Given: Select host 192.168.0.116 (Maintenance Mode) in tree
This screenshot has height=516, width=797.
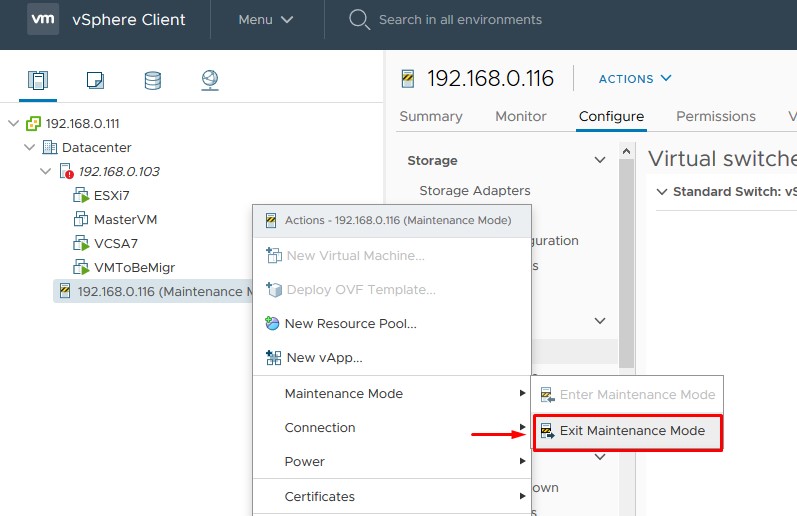Looking at the screenshot, I should pos(153,291).
